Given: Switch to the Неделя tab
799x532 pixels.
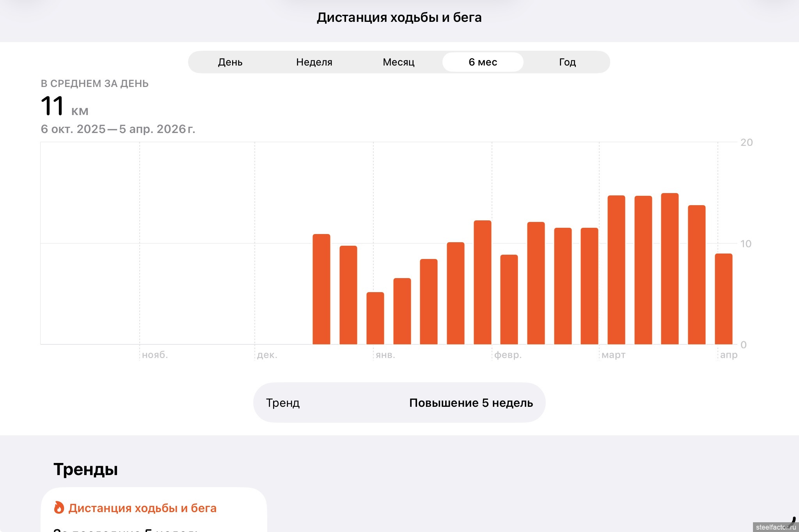Looking at the screenshot, I should (314, 62).
